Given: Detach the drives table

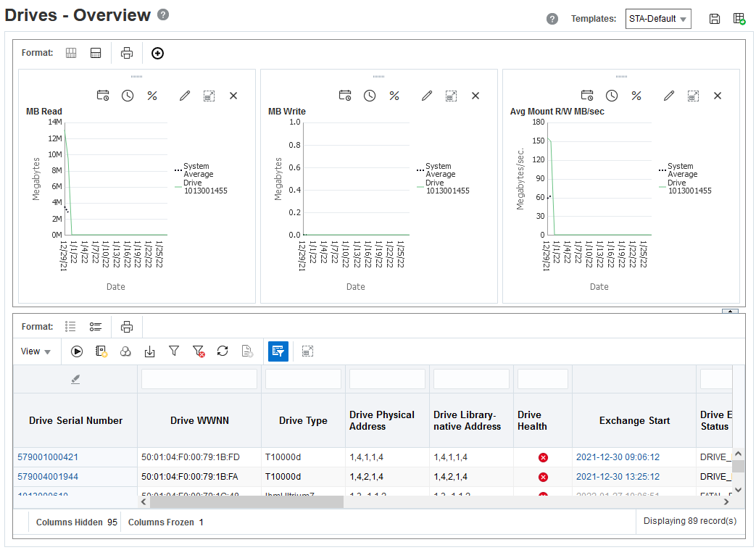Looking at the screenshot, I should [x=307, y=351].
